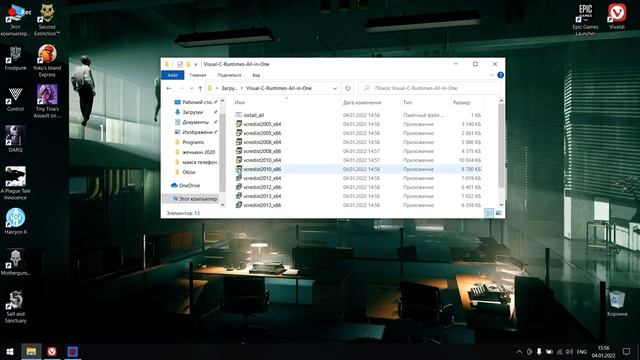Open the Second Extinction desktop shortcut
The height and width of the screenshot is (360, 640).
pyautogui.click(x=47, y=20)
